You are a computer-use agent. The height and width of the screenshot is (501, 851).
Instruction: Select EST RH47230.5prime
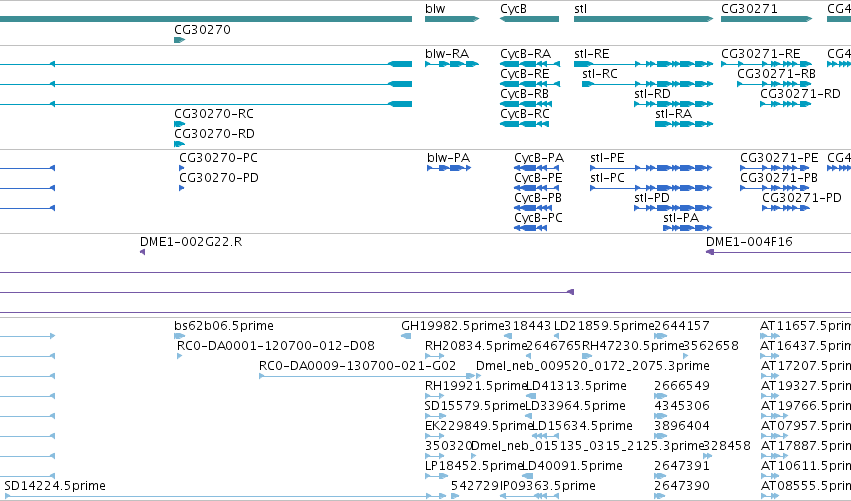(633, 346)
